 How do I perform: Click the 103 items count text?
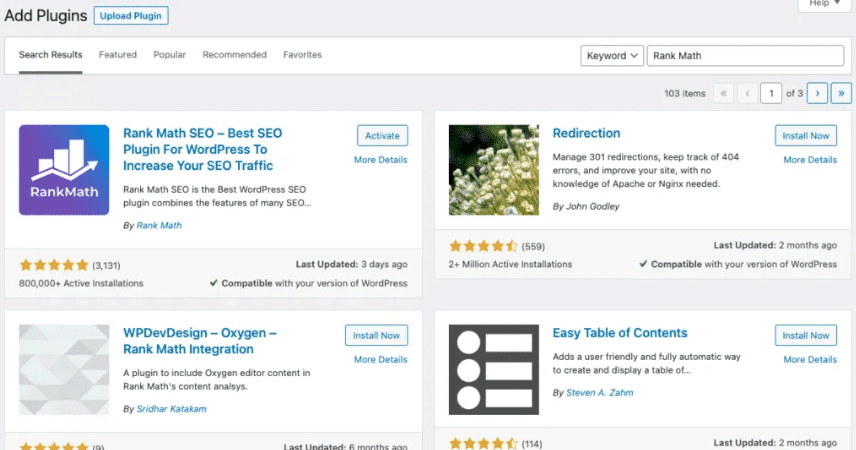coord(685,93)
